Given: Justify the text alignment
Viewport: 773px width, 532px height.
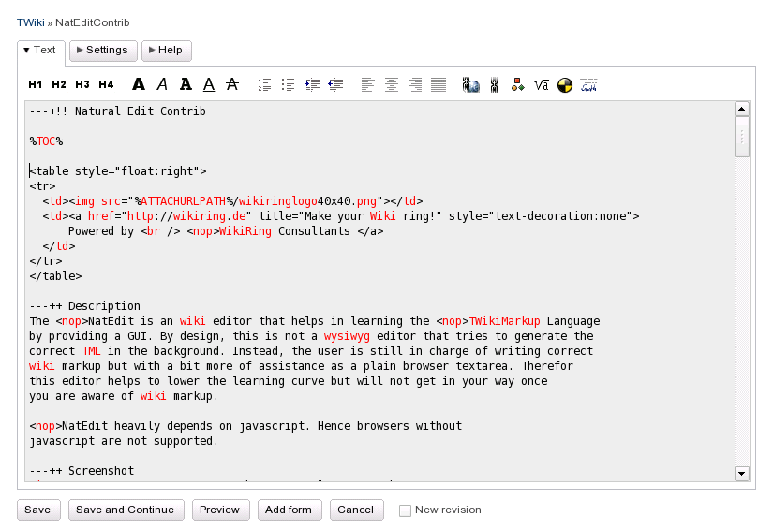Looking at the screenshot, I should click(439, 84).
